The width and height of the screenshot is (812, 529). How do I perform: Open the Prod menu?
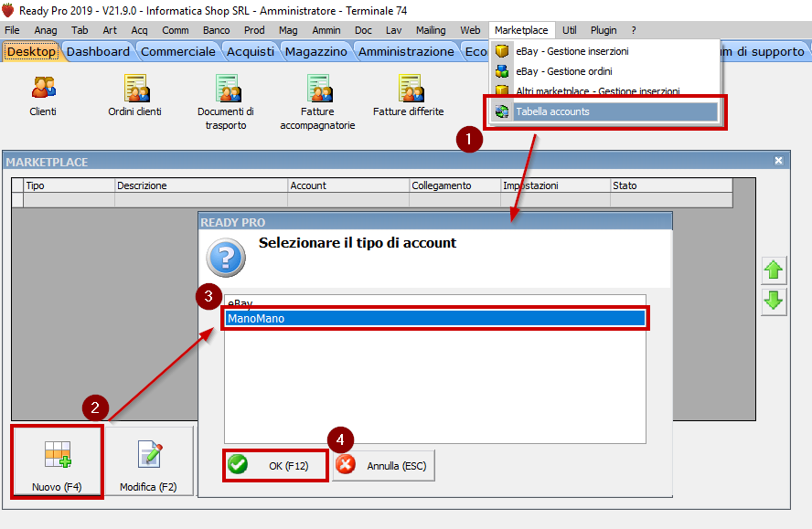point(254,30)
